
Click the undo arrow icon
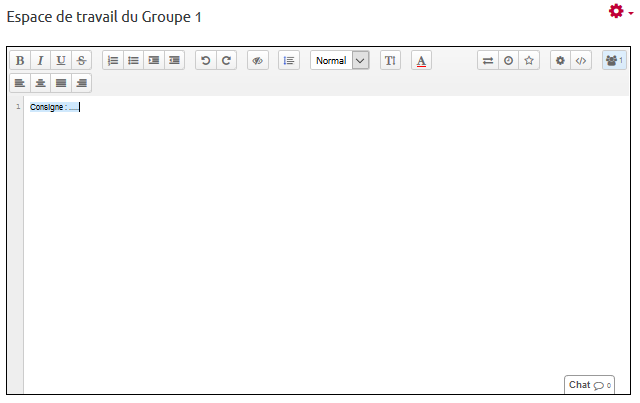(x=206, y=61)
